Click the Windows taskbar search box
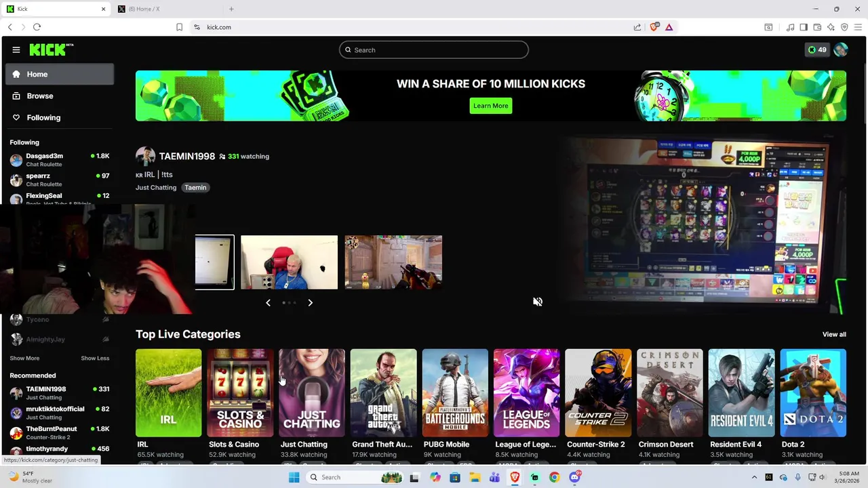868x488 pixels. 355,477
